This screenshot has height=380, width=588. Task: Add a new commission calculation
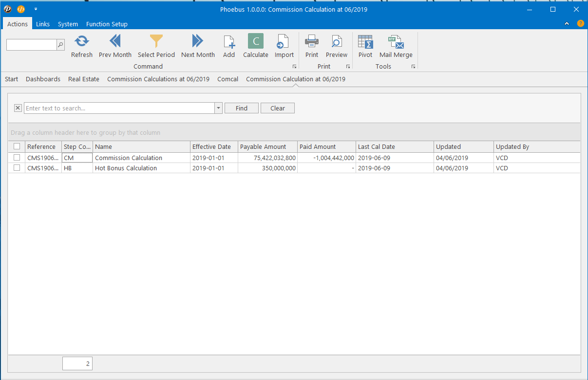point(229,41)
